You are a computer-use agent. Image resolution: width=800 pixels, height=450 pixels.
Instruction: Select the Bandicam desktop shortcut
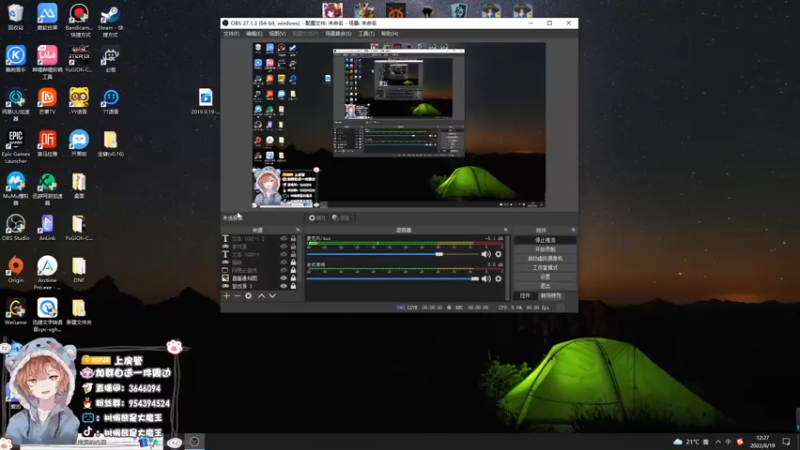79,20
